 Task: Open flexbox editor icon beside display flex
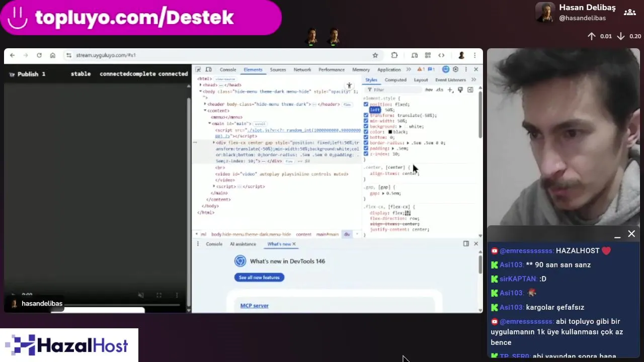408,213
